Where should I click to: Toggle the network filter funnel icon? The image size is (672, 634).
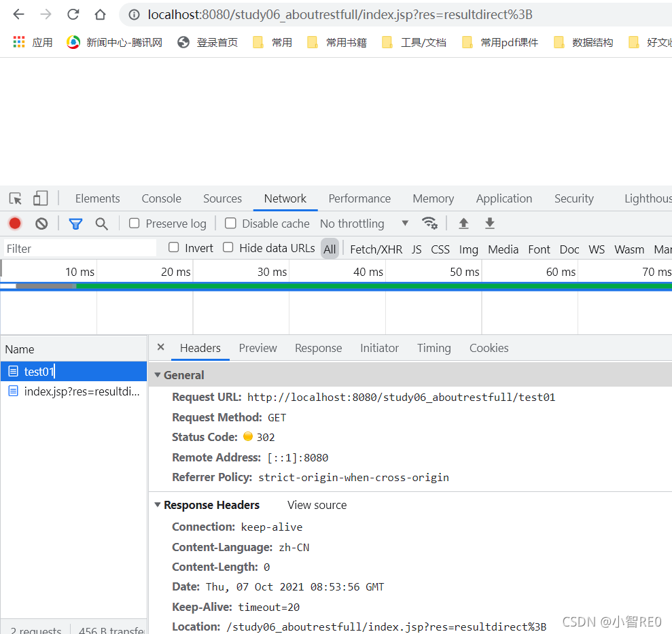tap(76, 224)
